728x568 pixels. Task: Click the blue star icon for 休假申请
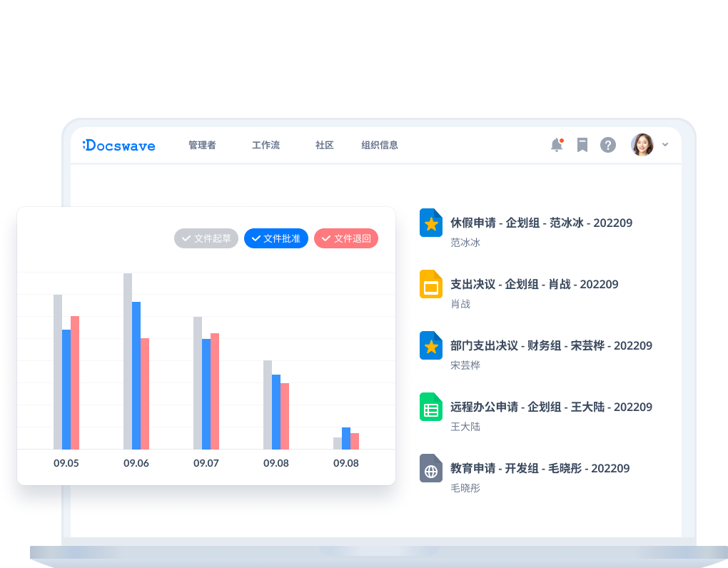[x=431, y=223]
